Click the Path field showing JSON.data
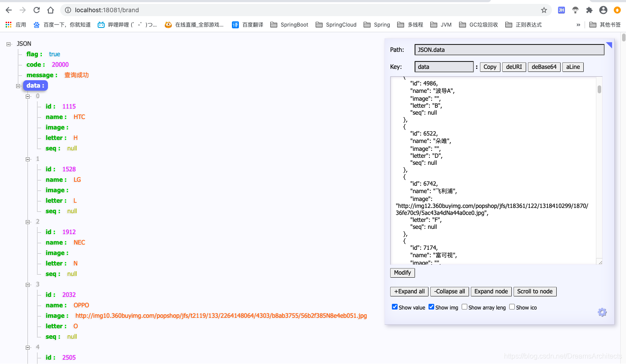 pos(510,50)
